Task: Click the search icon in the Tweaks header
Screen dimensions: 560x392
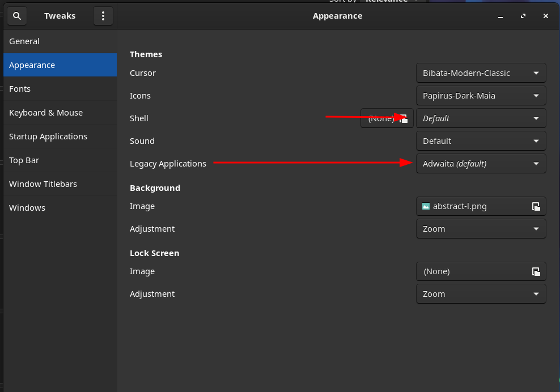Action: (16, 15)
